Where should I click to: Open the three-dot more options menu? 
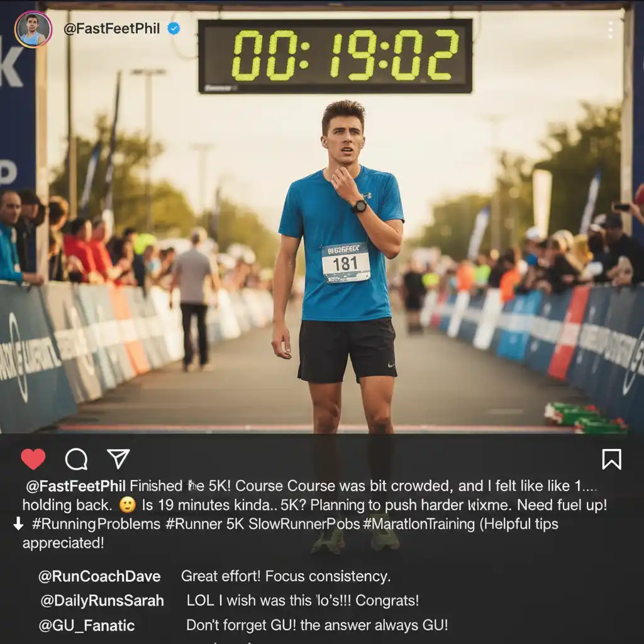click(x=611, y=30)
